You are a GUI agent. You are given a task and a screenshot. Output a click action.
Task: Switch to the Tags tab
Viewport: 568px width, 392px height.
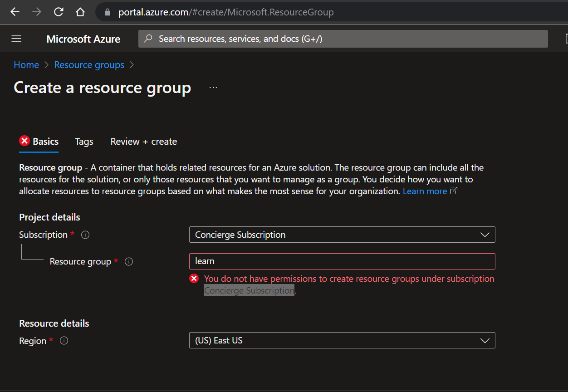click(x=84, y=141)
